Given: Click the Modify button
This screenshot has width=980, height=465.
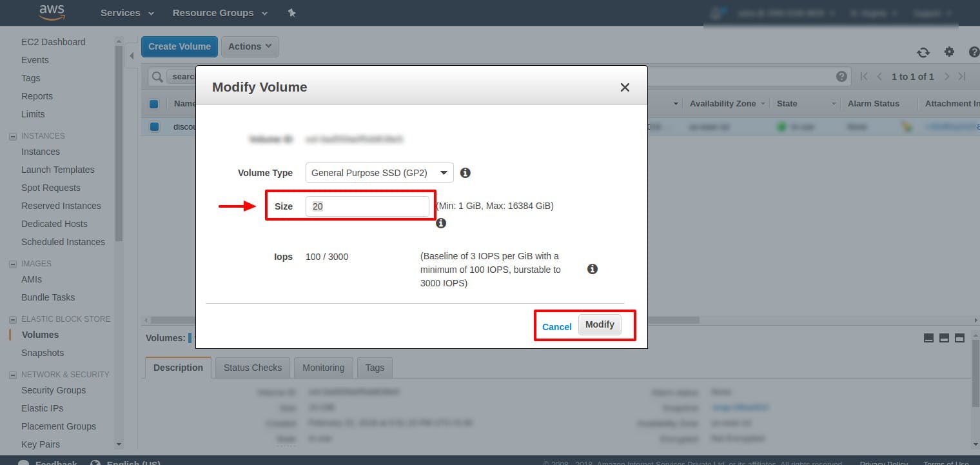Looking at the screenshot, I should pos(600,324).
